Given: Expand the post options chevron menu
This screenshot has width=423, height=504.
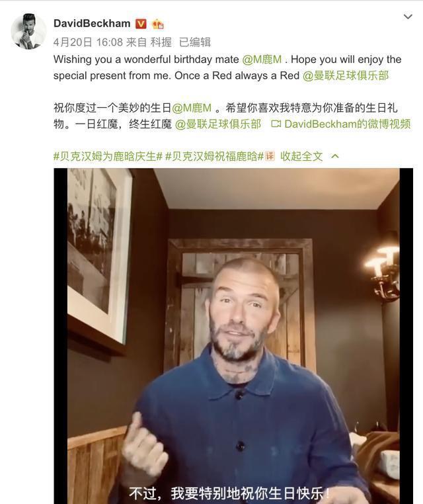Looking at the screenshot, I should click(x=408, y=17).
